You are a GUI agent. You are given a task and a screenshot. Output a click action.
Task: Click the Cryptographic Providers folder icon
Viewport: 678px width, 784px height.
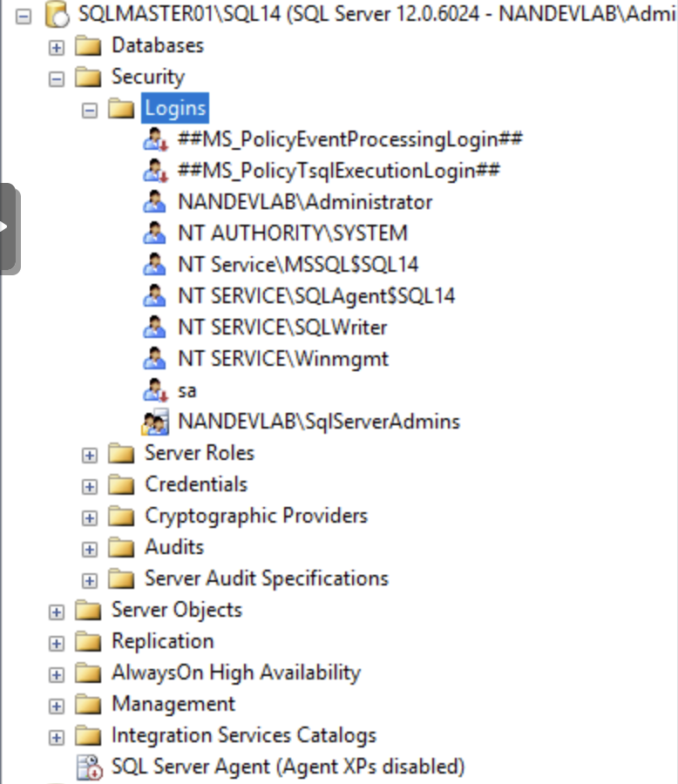pyautogui.click(x=121, y=517)
